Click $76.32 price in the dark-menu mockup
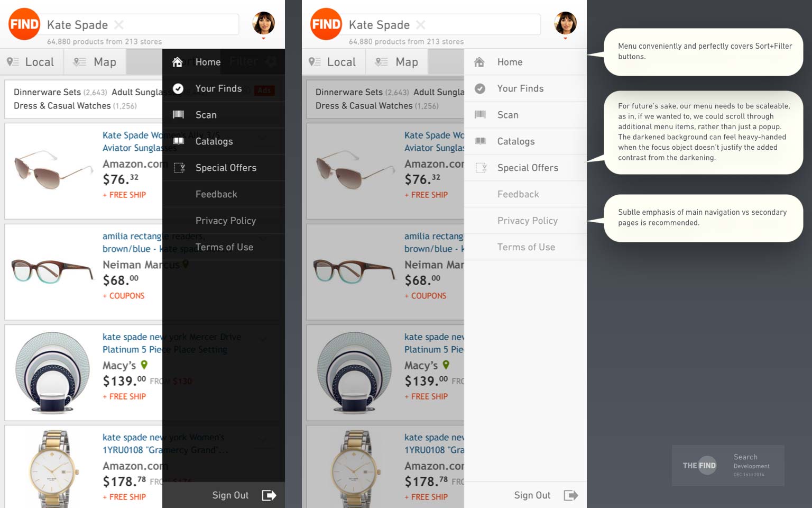Screen dimensions: 812x508 (121, 179)
